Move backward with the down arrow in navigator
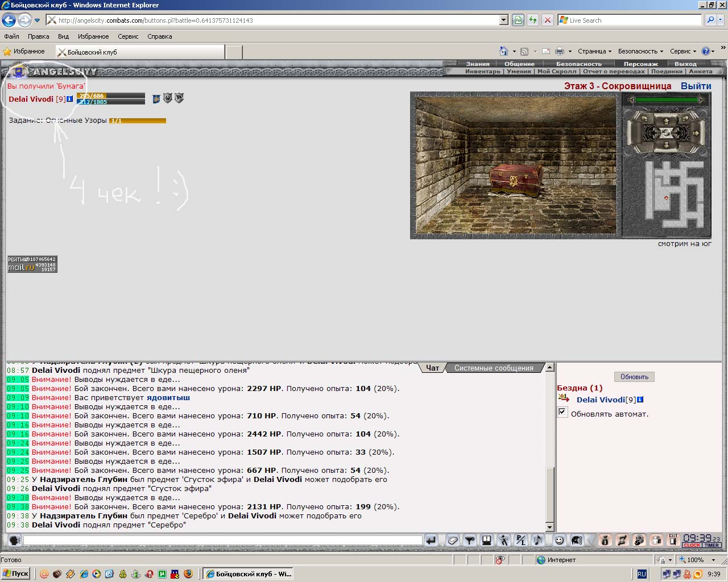Image resolution: width=728 pixels, height=582 pixels. 666,145
